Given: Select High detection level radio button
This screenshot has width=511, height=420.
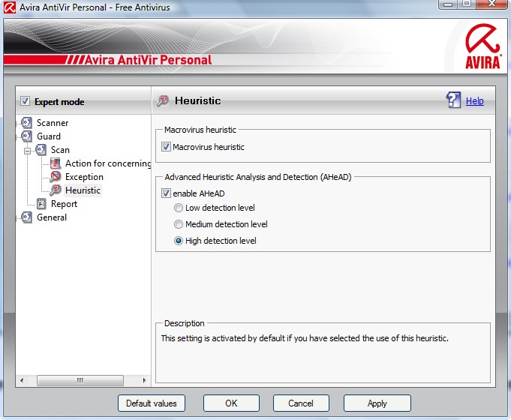Looking at the screenshot, I should [179, 241].
